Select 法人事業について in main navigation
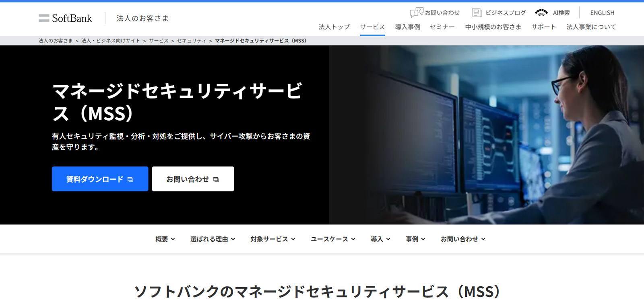Image resolution: width=644 pixels, height=300 pixels. point(591,27)
